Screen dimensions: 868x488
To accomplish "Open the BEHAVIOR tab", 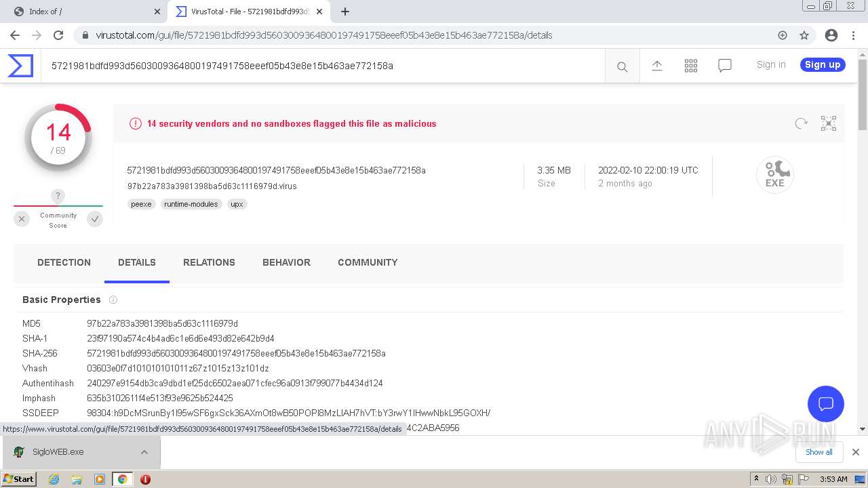I will tap(286, 262).
